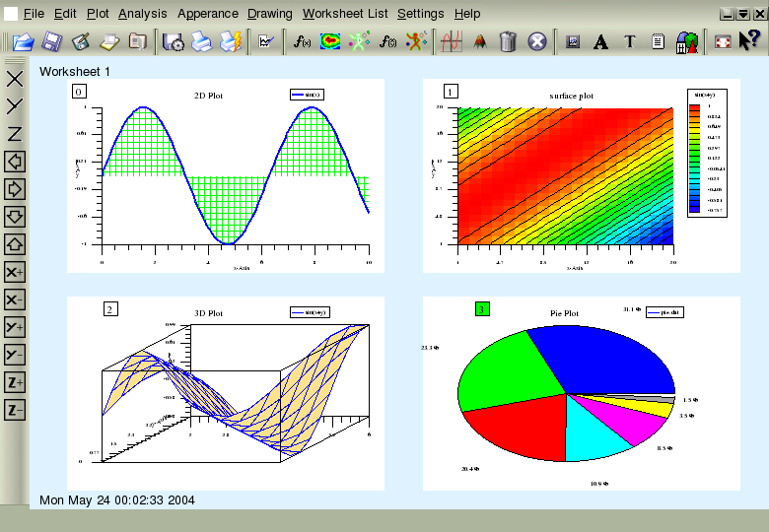Select the green plot number 3 box
Image resolution: width=769 pixels, height=532 pixels.
point(482,309)
